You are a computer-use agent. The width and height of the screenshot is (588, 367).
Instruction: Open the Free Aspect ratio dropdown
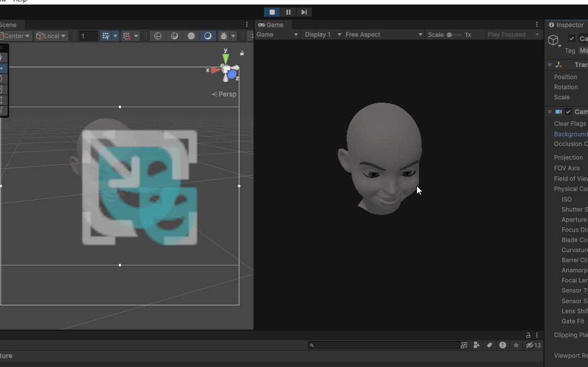[x=384, y=34]
